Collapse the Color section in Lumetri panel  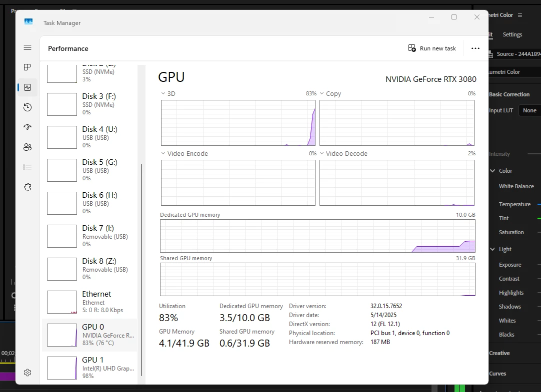(x=492, y=170)
